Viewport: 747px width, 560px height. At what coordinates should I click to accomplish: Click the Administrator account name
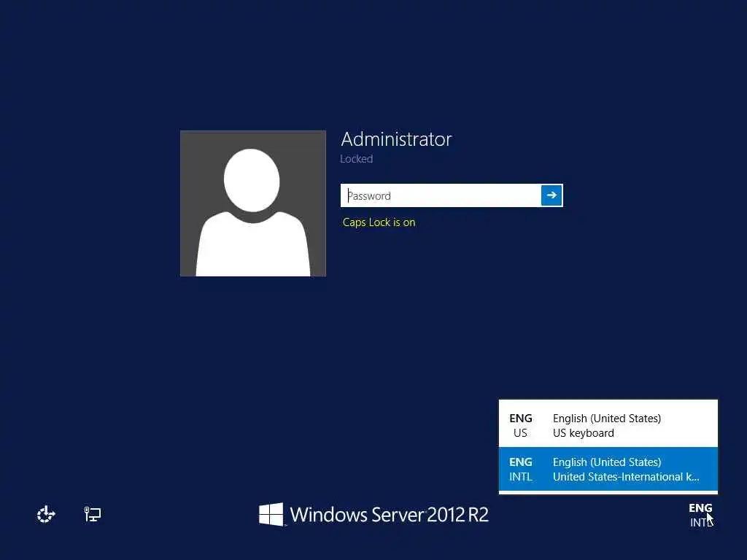pyautogui.click(x=396, y=139)
